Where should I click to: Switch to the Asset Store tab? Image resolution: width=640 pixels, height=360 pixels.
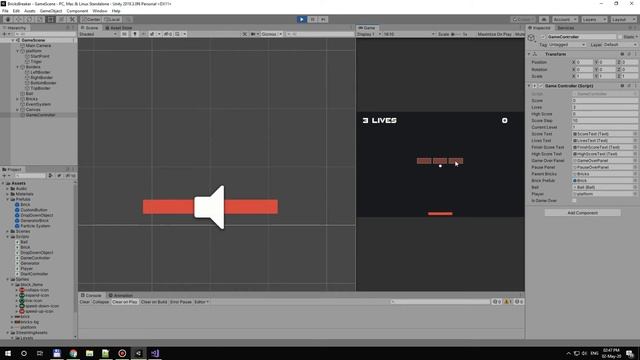point(118,28)
